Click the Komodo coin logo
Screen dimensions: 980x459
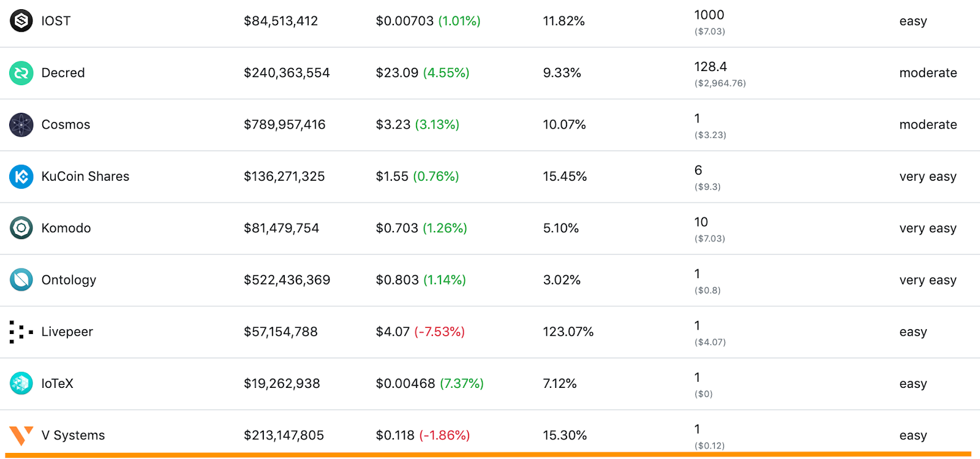click(21, 228)
